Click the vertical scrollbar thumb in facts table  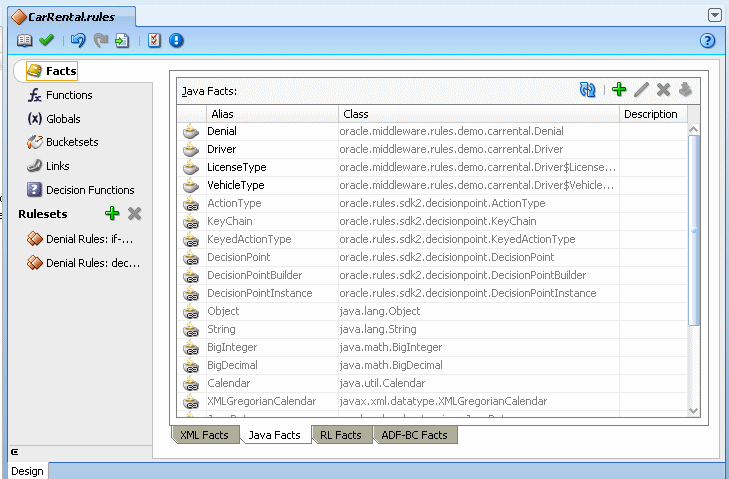coord(694,230)
